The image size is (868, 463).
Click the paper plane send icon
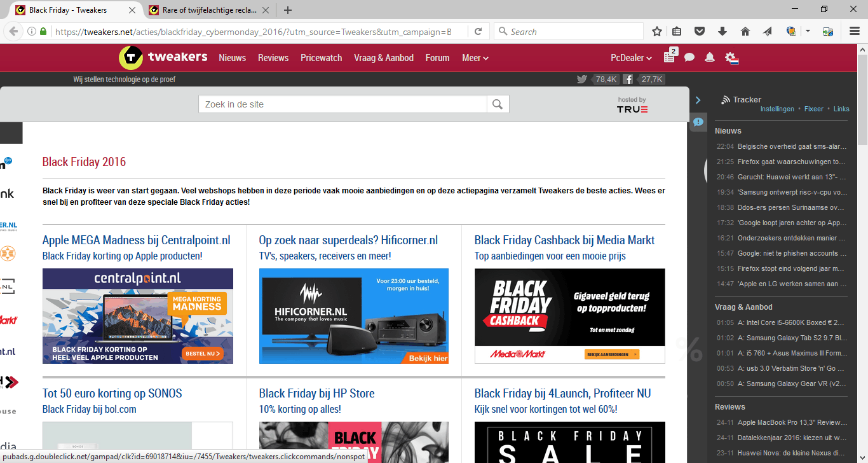click(x=768, y=31)
